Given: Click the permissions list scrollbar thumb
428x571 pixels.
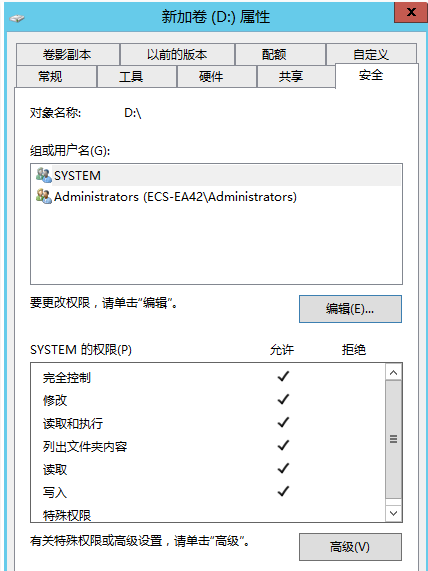Looking at the screenshot, I should pos(393,439).
